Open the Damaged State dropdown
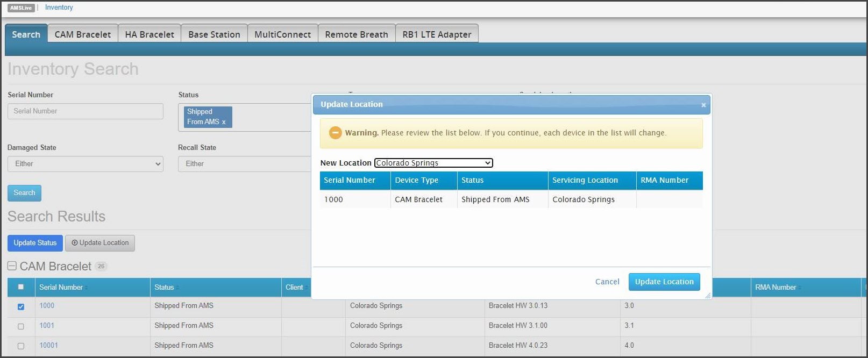 (x=85, y=164)
